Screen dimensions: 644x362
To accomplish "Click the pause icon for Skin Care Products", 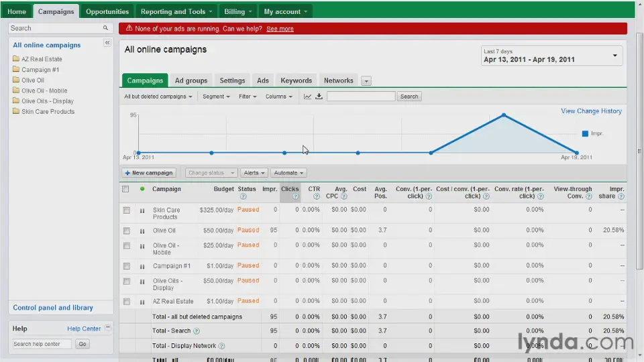I will (x=142, y=210).
